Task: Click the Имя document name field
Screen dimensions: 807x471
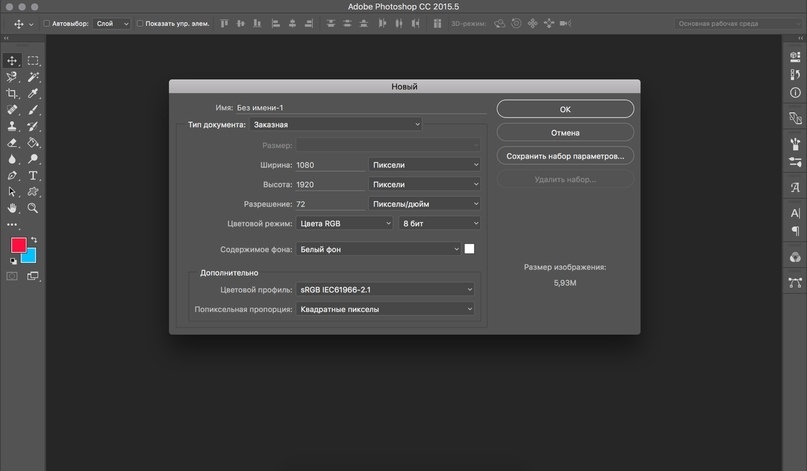Action: pos(361,108)
